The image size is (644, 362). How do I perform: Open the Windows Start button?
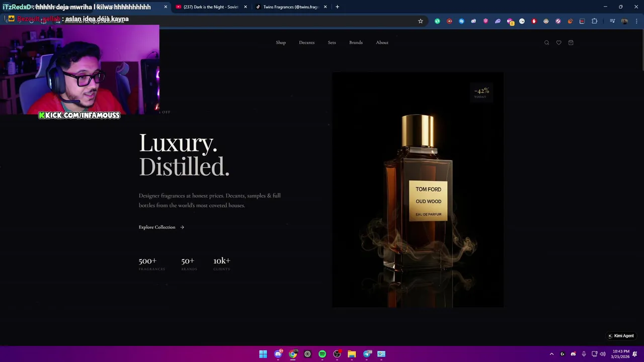(263, 354)
